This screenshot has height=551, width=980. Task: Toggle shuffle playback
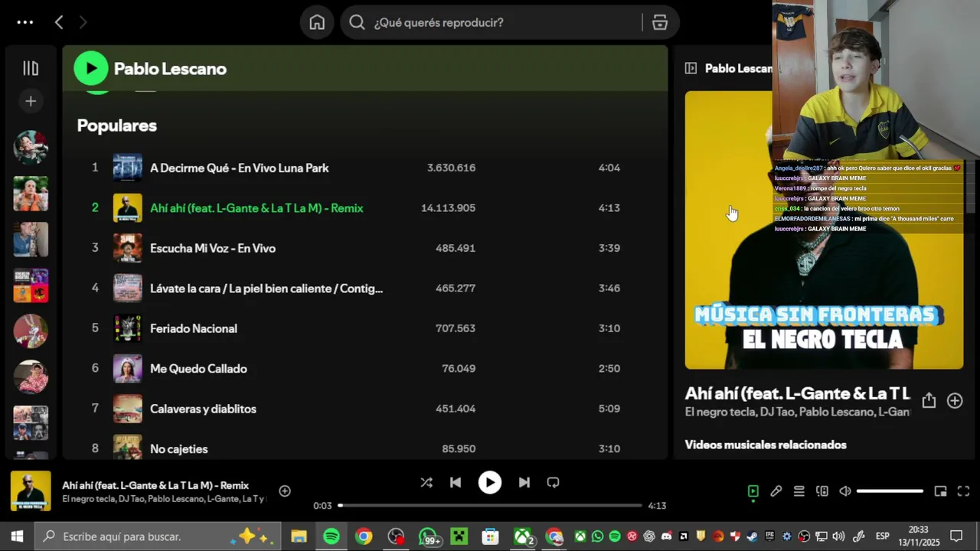point(426,482)
